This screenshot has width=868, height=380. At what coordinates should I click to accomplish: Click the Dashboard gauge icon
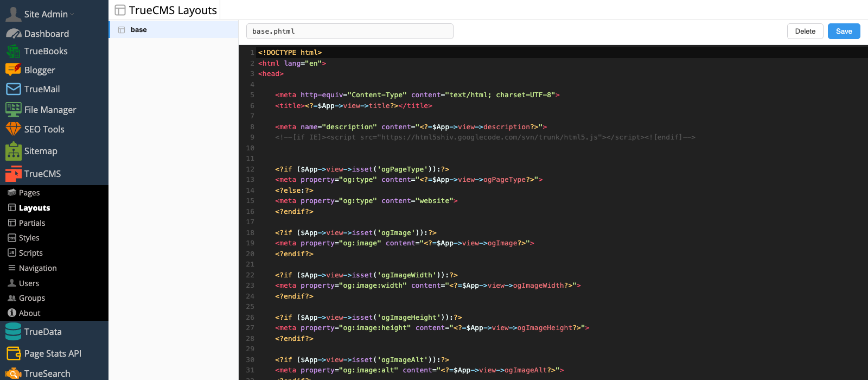13,34
